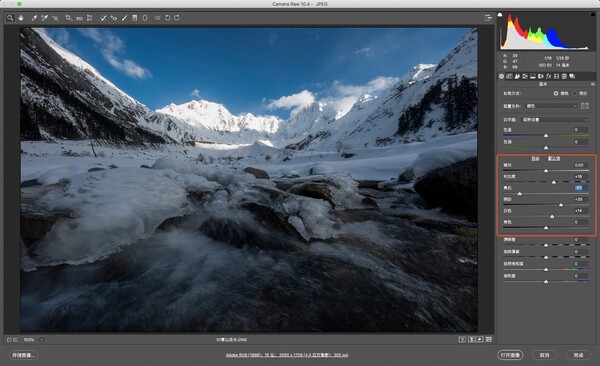Open the Snapshots panel tab
The image size is (600, 366).
tap(572, 76)
